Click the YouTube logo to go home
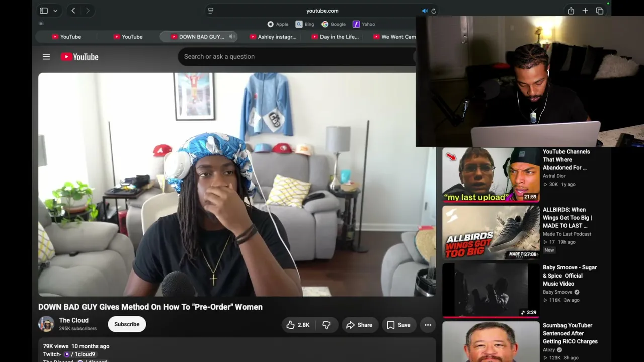The width and height of the screenshot is (644, 362). [x=79, y=57]
